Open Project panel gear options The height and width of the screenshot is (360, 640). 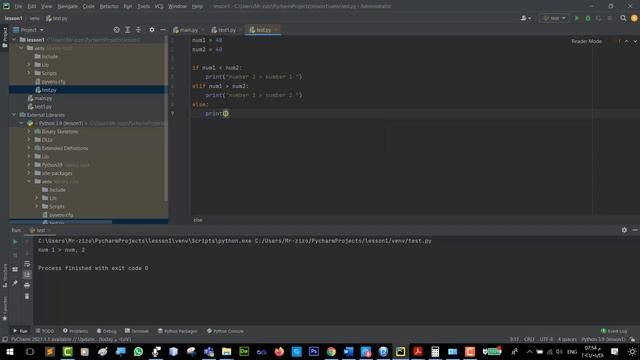[x=152, y=30]
